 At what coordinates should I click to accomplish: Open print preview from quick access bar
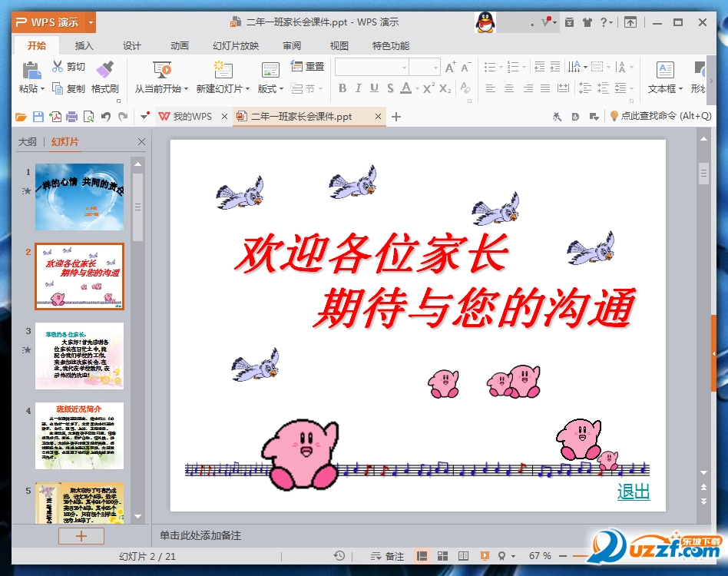[x=88, y=117]
